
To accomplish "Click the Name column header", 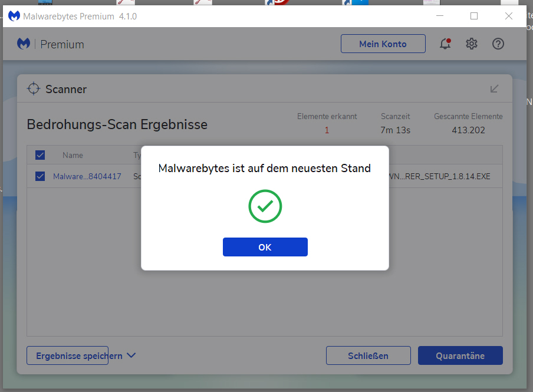I will point(73,156).
